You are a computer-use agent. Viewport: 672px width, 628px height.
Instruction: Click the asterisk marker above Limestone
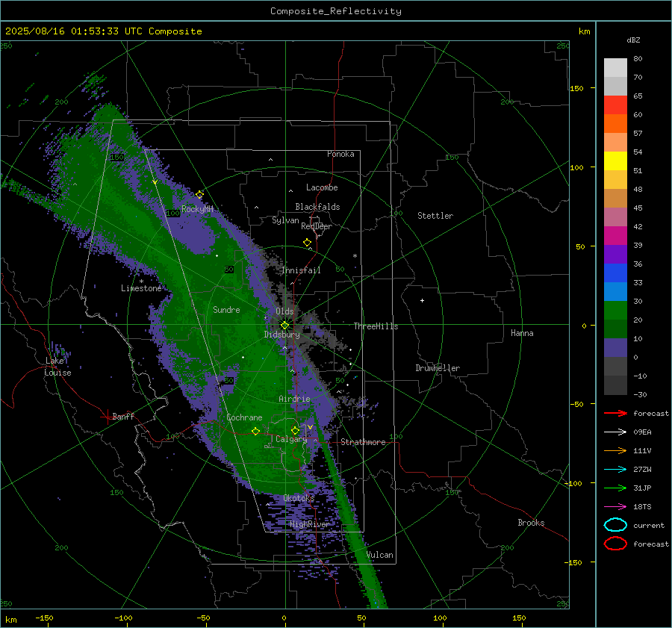click(x=141, y=282)
